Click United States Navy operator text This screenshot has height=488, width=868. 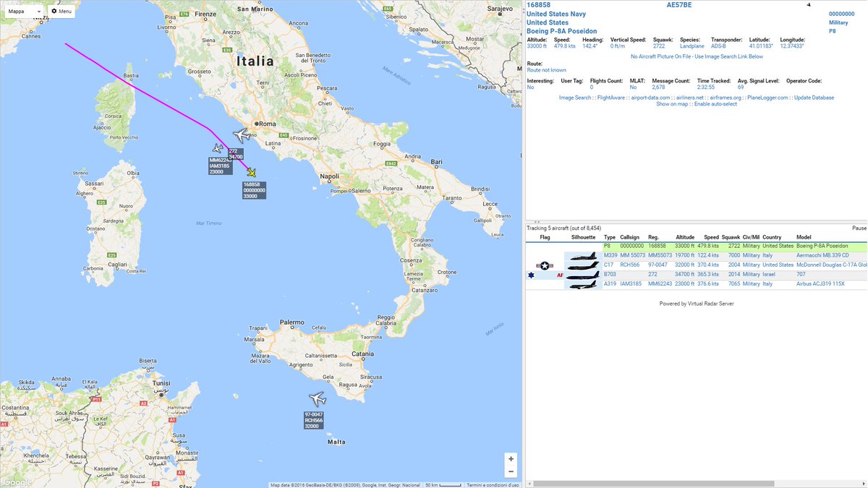(x=556, y=14)
